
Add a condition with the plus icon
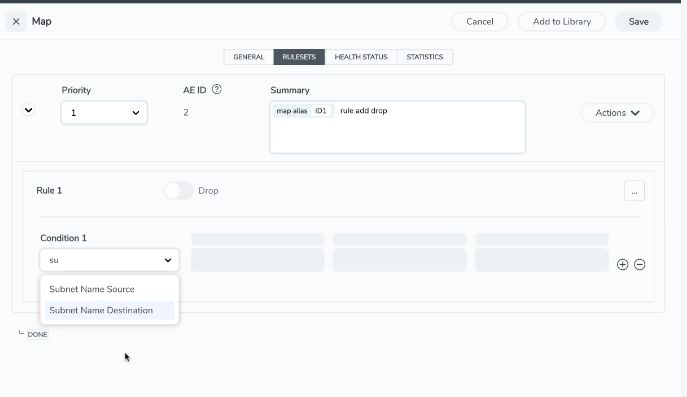pos(622,264)
